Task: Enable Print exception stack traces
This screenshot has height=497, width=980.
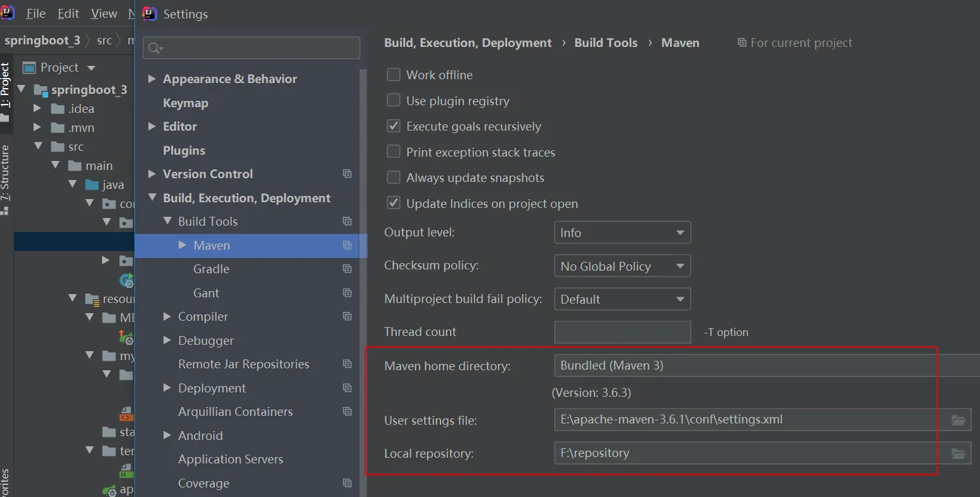Action: pyautogui.click(x=394, y=152)
